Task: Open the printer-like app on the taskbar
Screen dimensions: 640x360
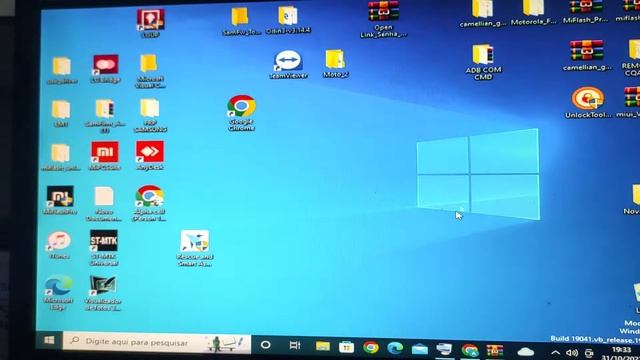Action: click(x=444, y=349)
